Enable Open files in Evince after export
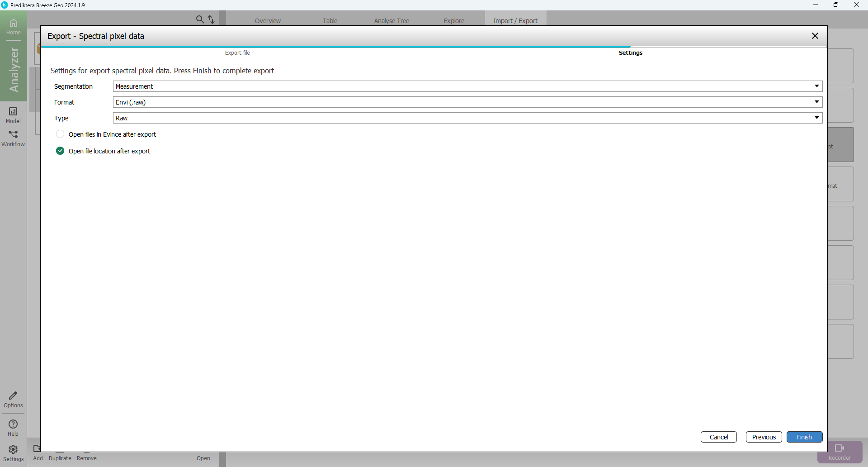868x467 pixels. (x=60, y=134)
